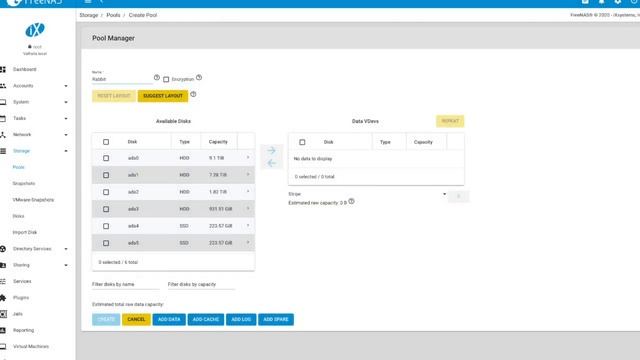The width and height of the screenshot is (640, 360).
Task: Expand details of the 1.82 TiB disk row
Action: pos(248,191)
